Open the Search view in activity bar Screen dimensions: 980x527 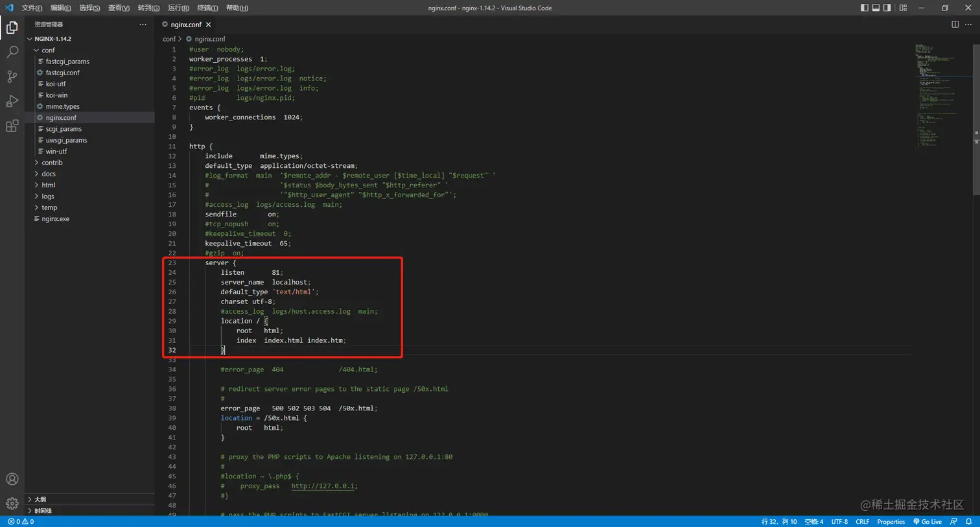point(12,52)
